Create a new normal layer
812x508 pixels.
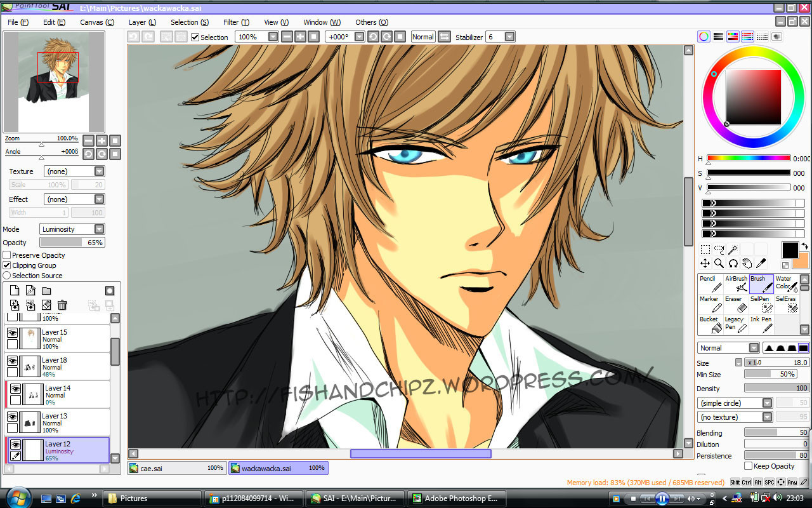click(x=15, y=291)
